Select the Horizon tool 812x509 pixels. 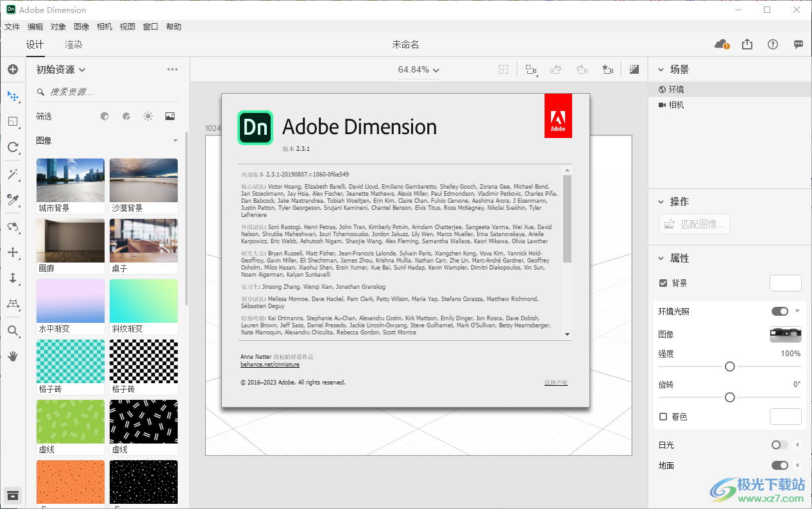(x=12, y=304)
